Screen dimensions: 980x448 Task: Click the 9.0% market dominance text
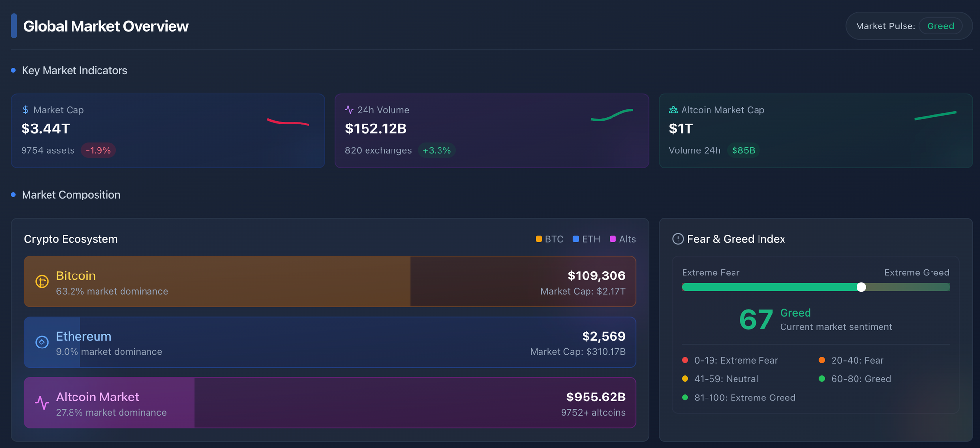[x=109, y=352]
